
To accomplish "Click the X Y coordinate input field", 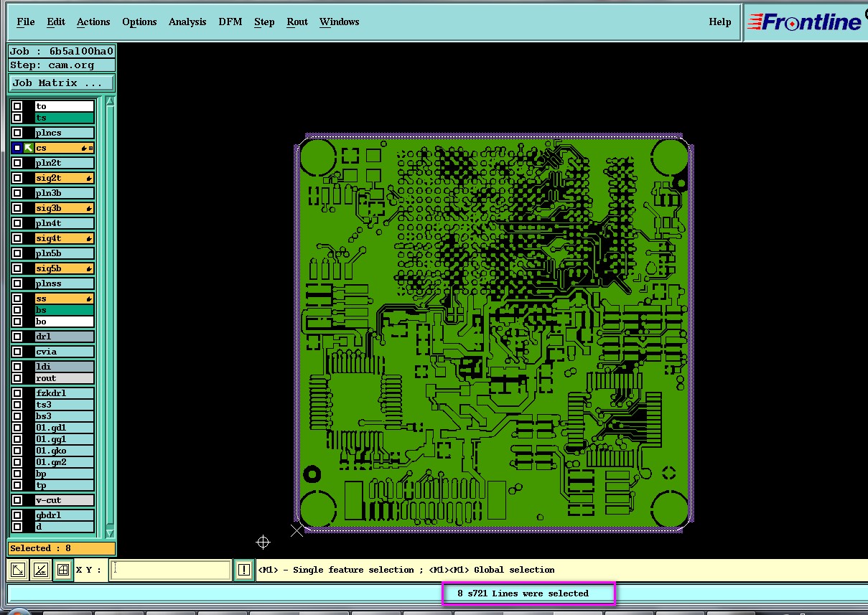I will pyautogui.click(x=171, y=570).
